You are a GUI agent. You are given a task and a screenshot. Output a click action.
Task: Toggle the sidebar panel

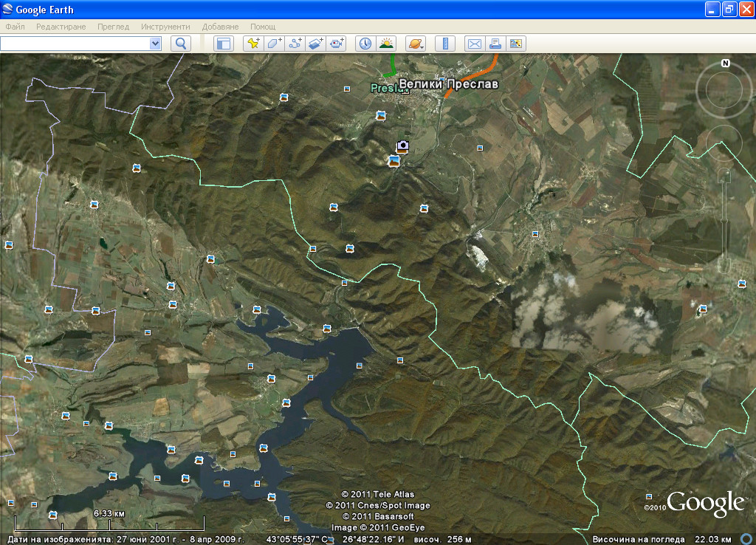(223, 44)
